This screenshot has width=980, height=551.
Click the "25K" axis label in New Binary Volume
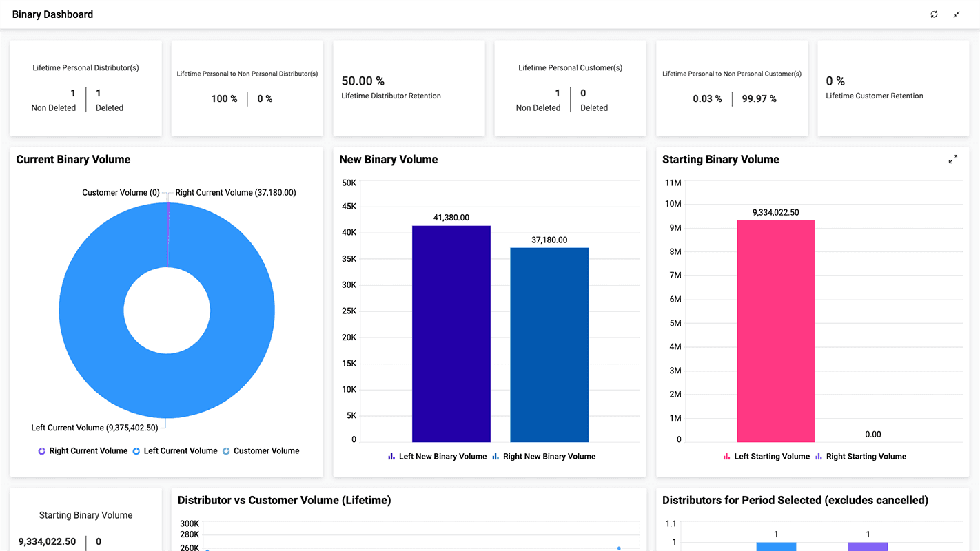pos(349,311)
